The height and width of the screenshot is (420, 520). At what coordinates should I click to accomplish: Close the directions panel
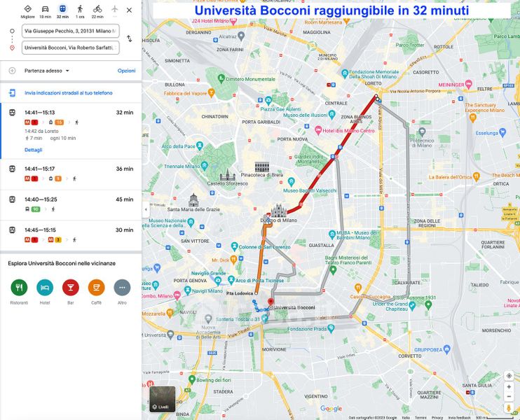pyautogui.click(x=129, y=10)
